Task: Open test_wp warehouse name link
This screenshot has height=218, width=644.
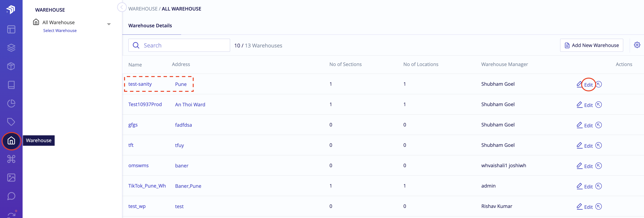Action: point(137,207)
